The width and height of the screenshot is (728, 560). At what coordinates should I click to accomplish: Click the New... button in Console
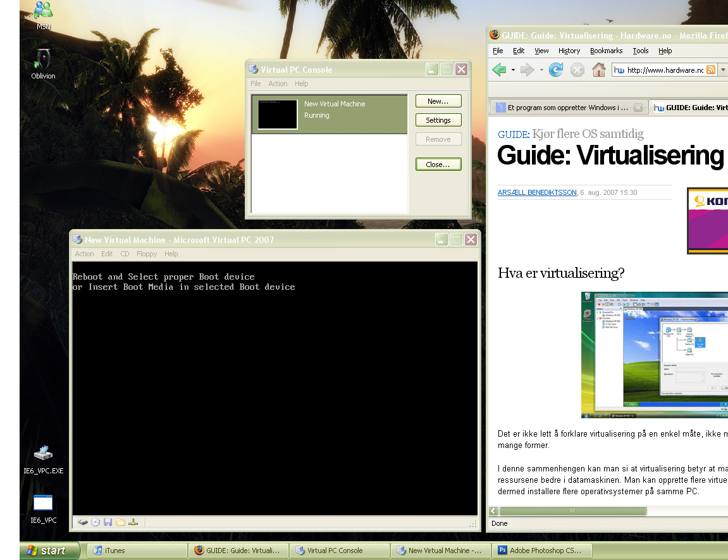click(438, 101)
